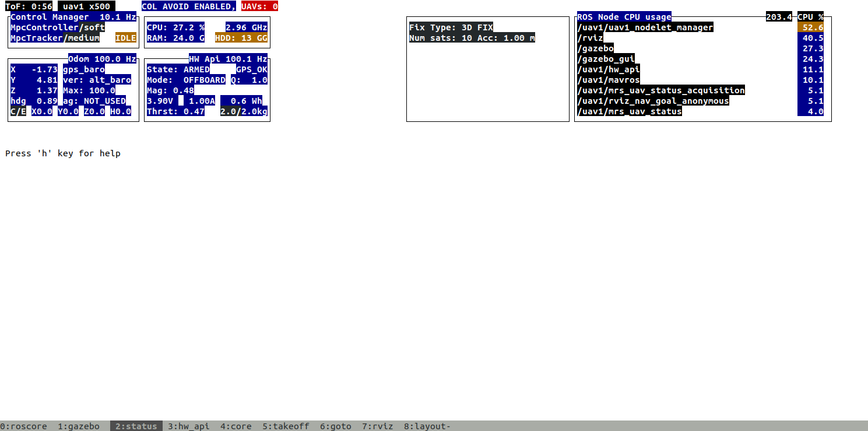Click the Fix Type: 3D FIX line
This screenshot has height=431, width=868.
pos(451,27)
